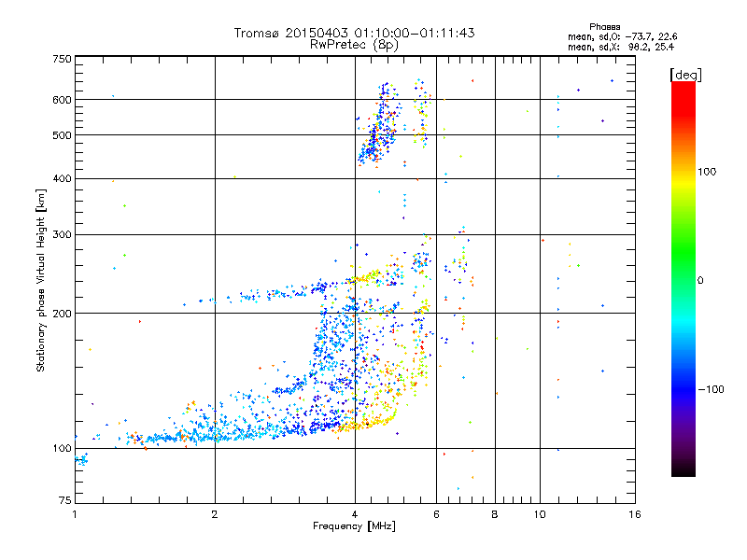Pick the green zero-degree region of colorbar
The width and height of the screenshot is (747, 560).
(684, 280)
